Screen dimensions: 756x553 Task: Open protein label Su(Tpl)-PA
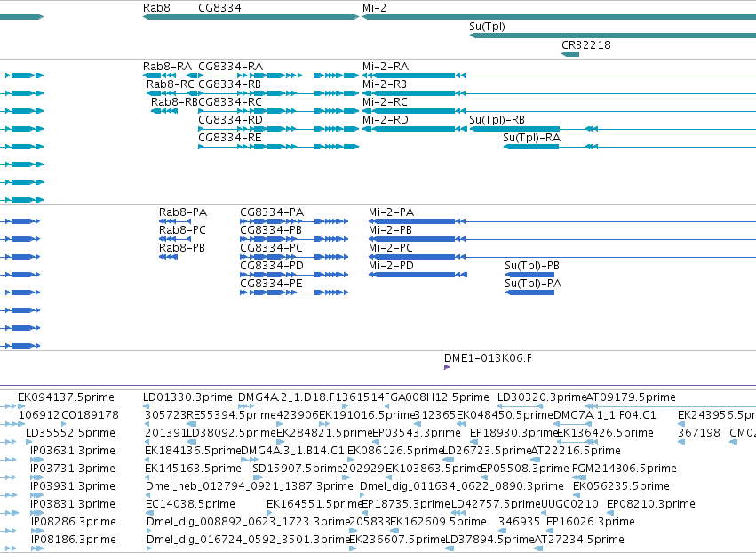click(x=533, y=284)
